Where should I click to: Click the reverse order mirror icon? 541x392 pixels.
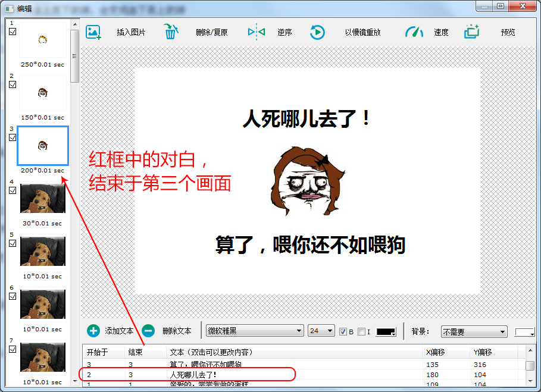(257, 32)
